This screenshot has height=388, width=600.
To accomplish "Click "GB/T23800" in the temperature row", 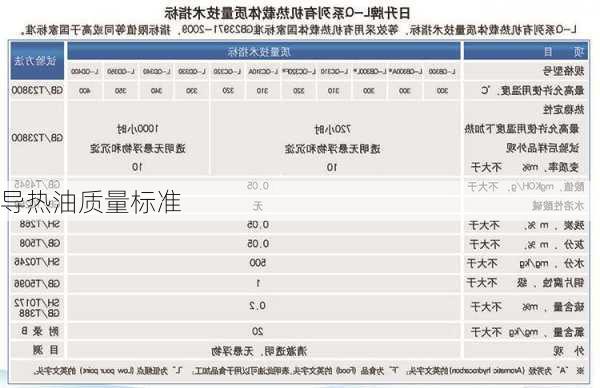I will 38,91.
